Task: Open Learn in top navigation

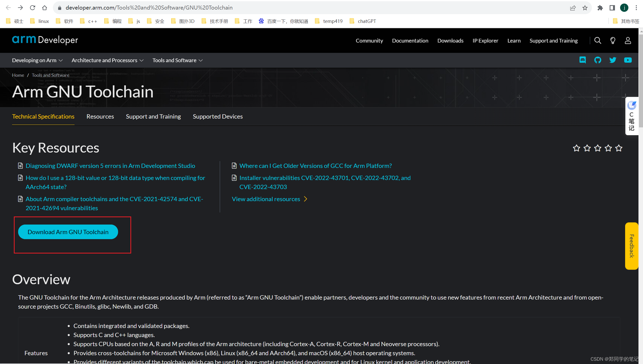Action: tap(514, 41)
